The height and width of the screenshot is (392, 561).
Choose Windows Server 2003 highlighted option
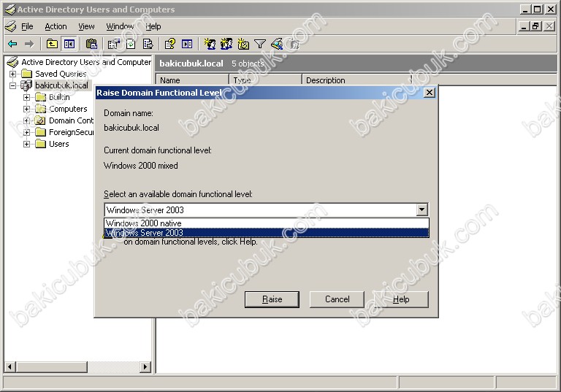(x=267, y=233)
